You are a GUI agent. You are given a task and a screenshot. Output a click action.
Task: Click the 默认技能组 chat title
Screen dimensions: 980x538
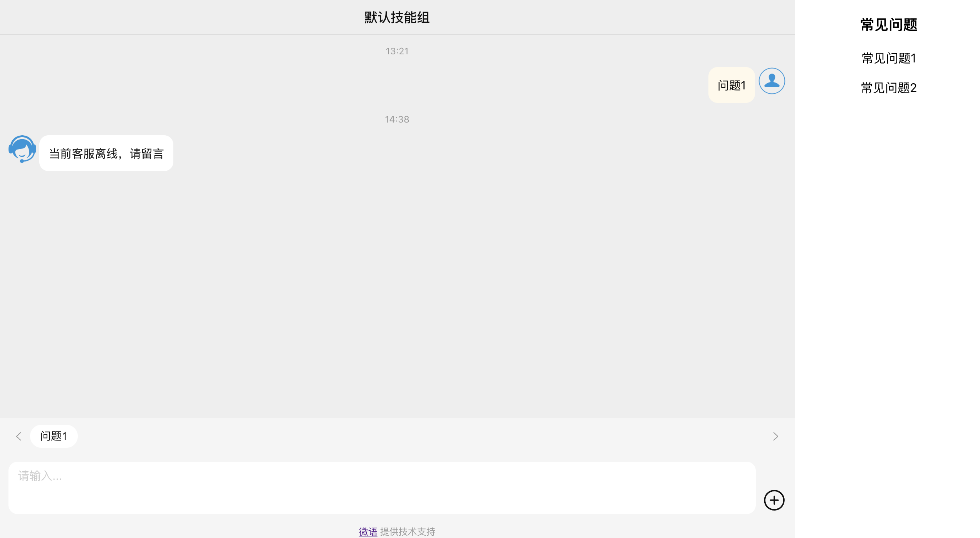point(397,17)
